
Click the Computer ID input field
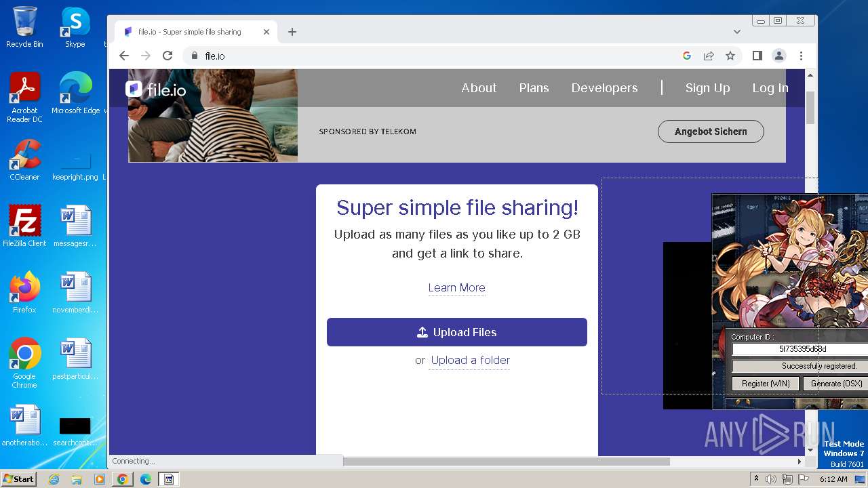800,349
